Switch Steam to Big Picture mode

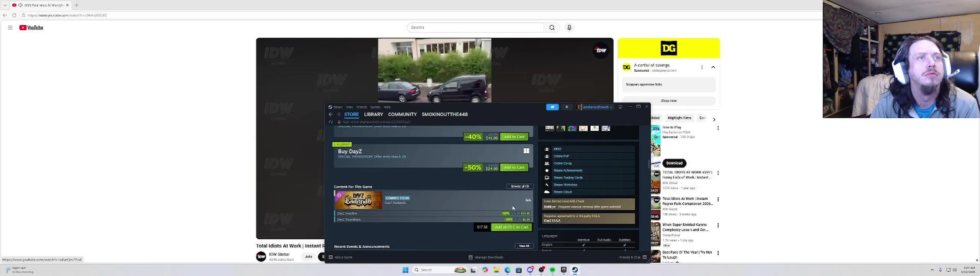(621, 107)
